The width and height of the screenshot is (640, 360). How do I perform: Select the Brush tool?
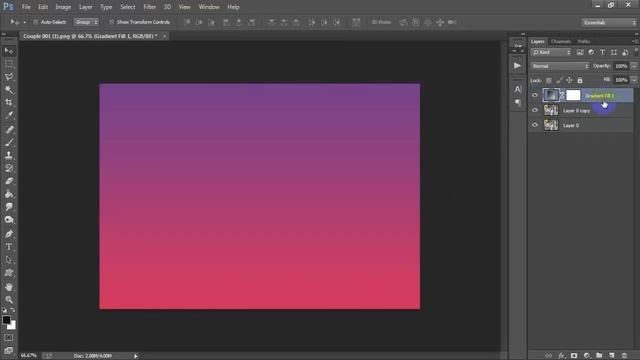coord(9,142)
